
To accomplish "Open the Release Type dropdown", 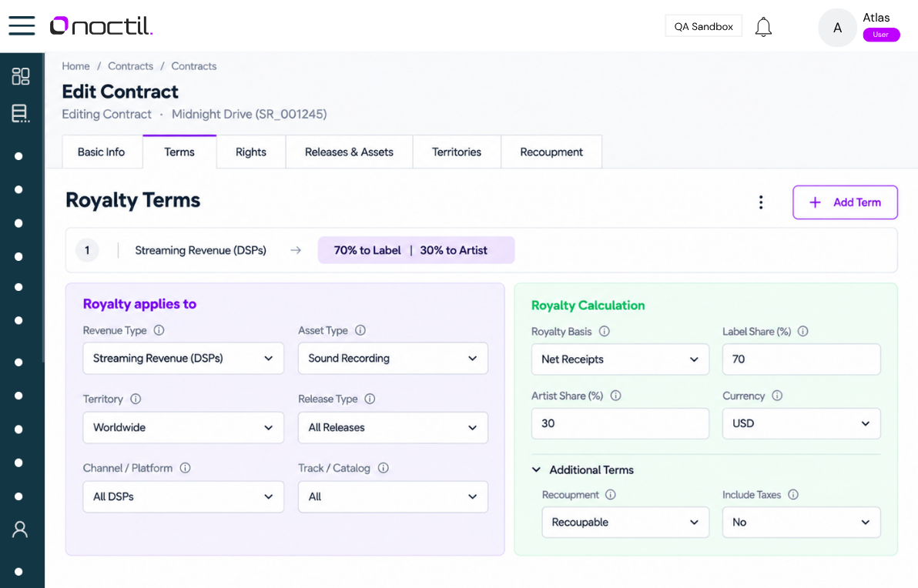I will coord(393,428).
